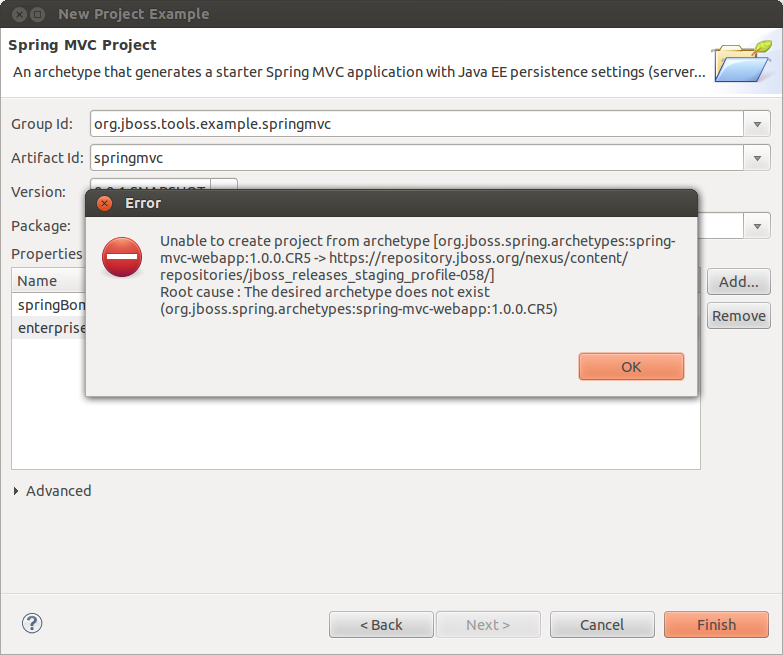Click the Version label
783x655 pixels.
pyautogui.click(x=38, y=192)
